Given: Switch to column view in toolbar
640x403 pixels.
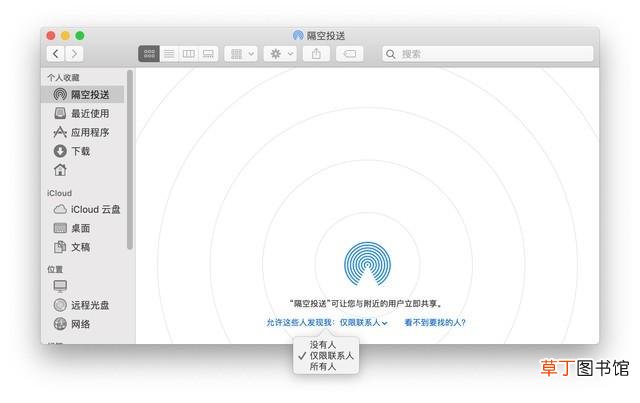Looking at the screenshot, I should coord(188,54).
